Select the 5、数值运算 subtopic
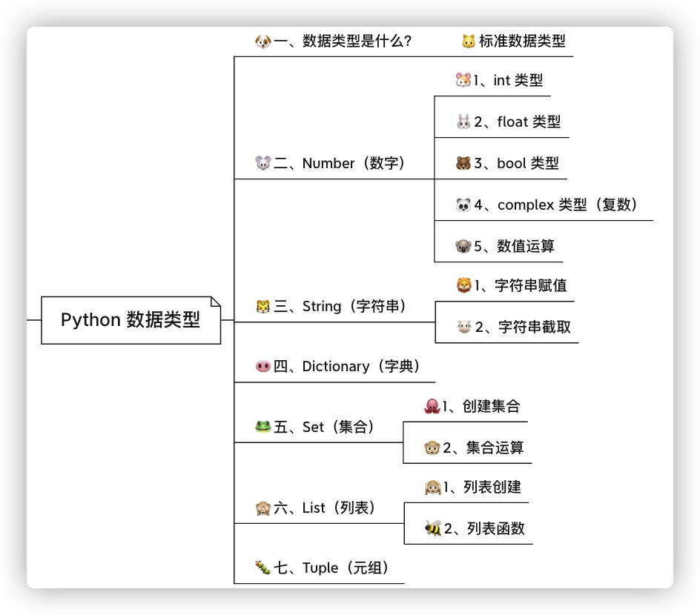The image size is (700, 615). [505, 246]
